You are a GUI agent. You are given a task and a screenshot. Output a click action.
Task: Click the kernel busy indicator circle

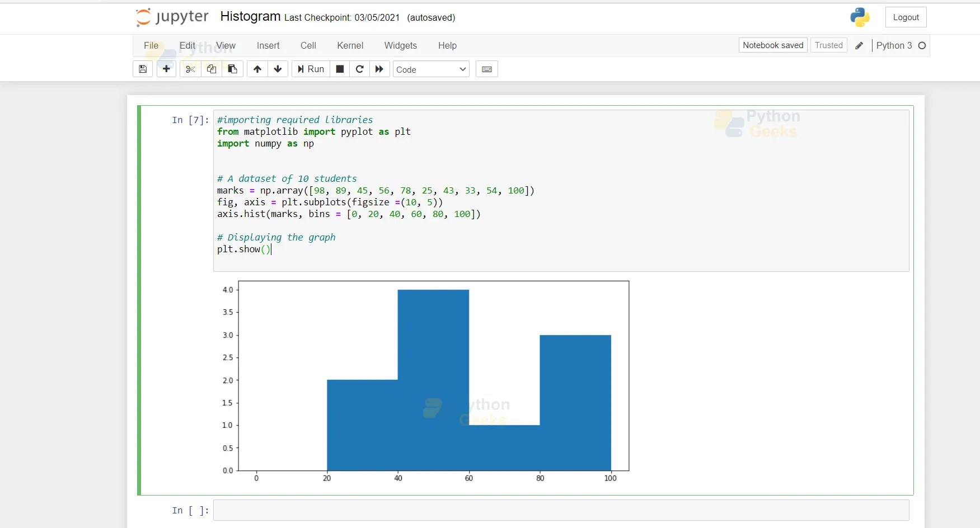tap(922, 45)
